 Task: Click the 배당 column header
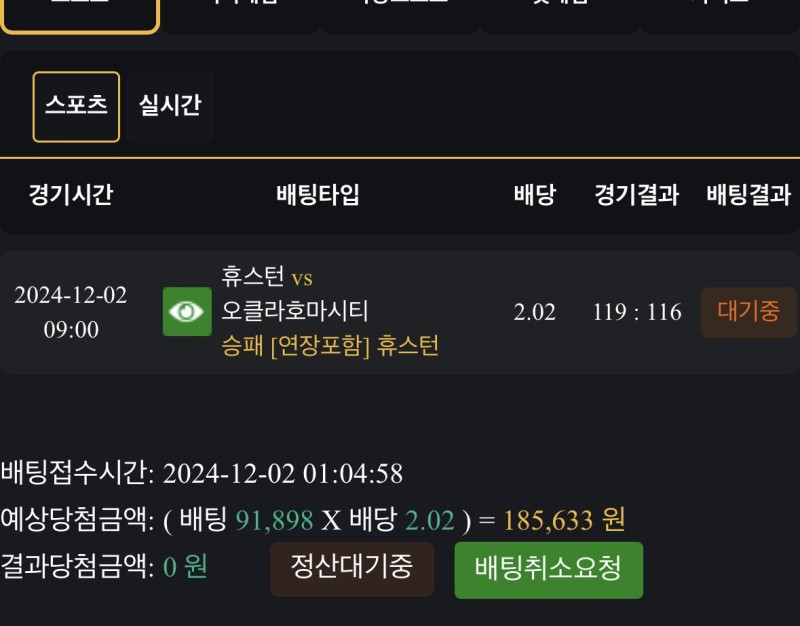coord(534,195)
